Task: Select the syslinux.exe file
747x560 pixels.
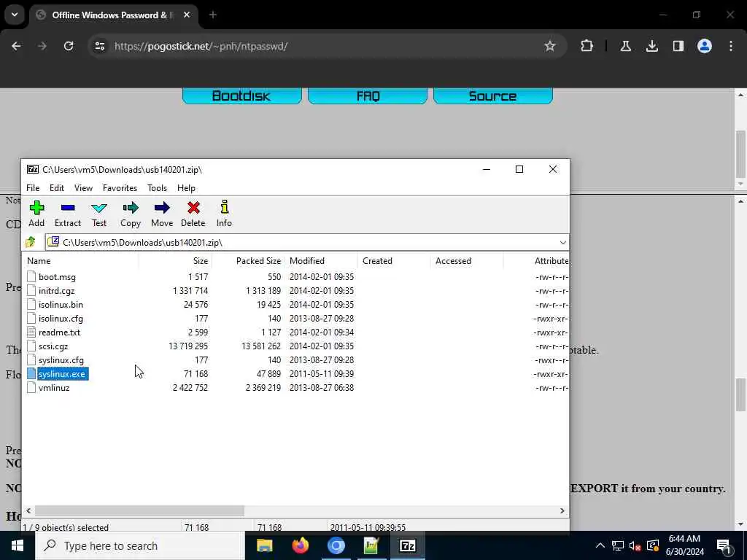Action: tap(61, 374)
